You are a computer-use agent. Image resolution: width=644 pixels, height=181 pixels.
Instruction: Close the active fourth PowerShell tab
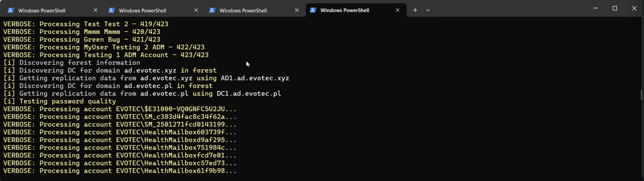[397, 10]
